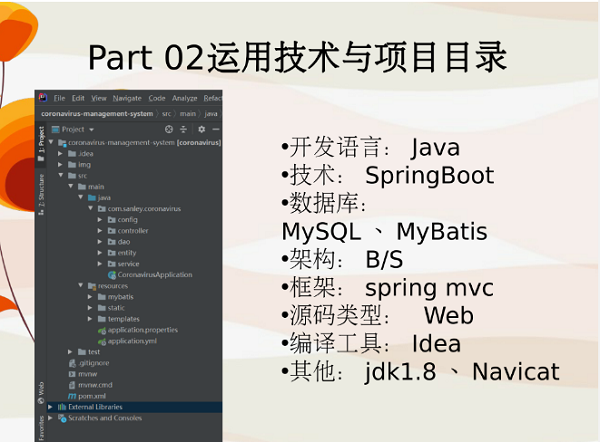The height and width of the screenshot is (442, 600).
Task: Open the File menu
Action: pos(59,98)
